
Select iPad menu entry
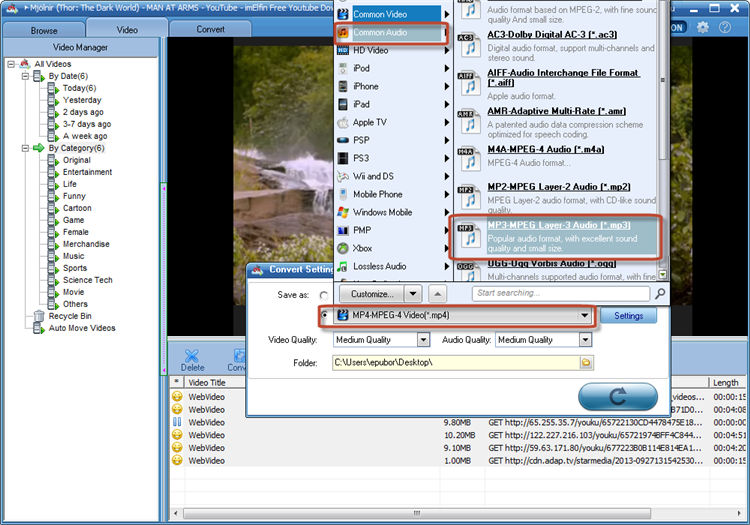point(392,104)
